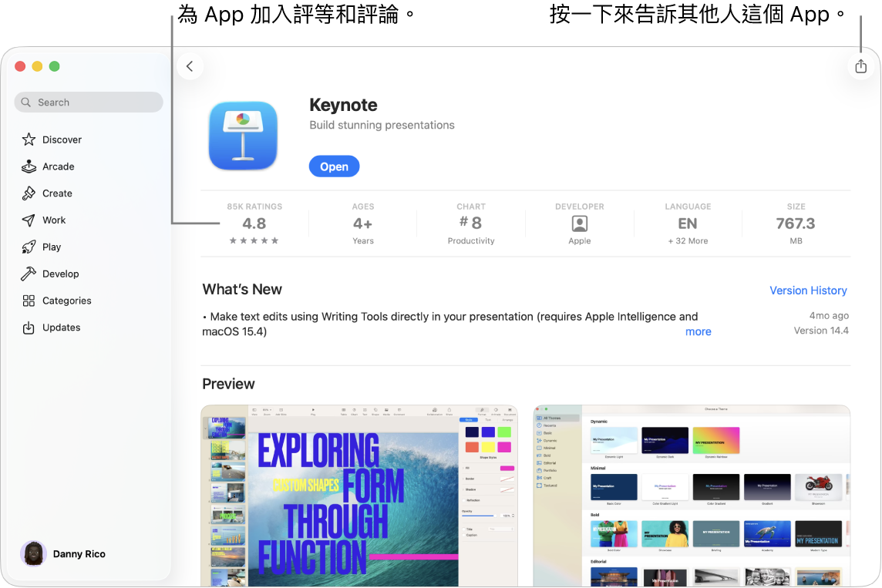Click the 85K RATINGS label

[x=254, y=207]
